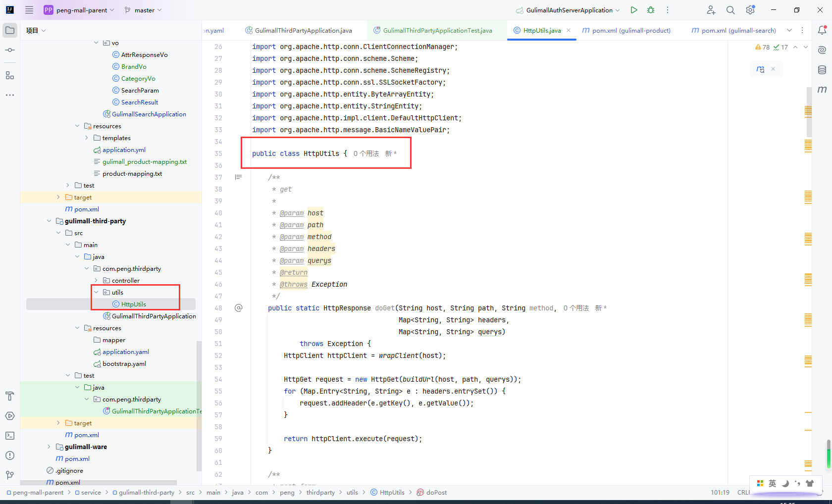Click the project tree horizontal scrollbar
Screen dimensions: 832x504
[98, 482]
